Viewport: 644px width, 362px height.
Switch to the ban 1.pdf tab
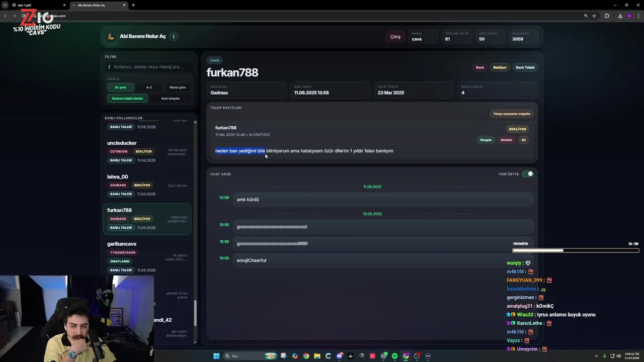pos(38,5)
